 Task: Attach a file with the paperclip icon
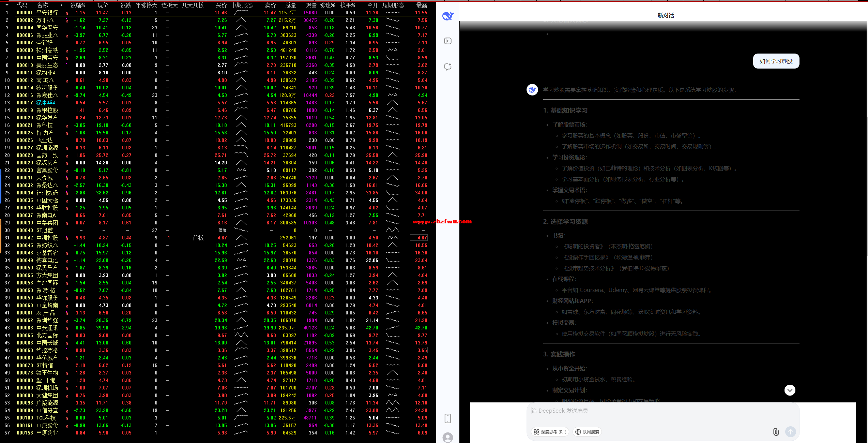point(776,432)
